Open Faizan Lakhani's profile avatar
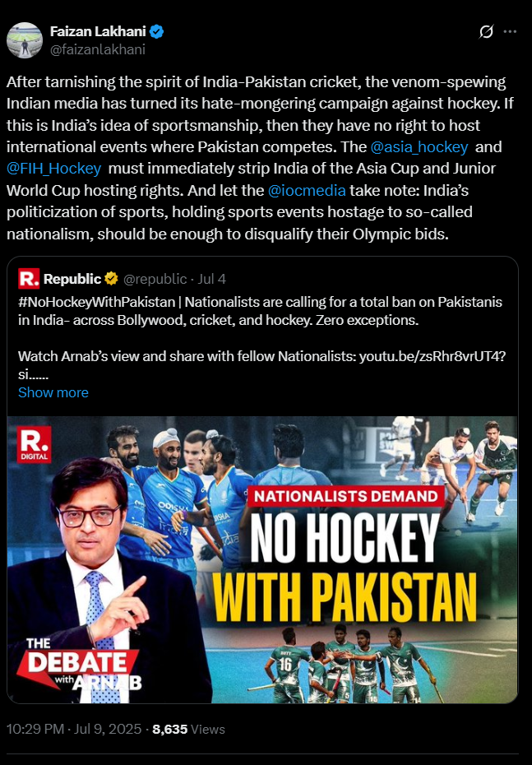 (x=25, y=40)
